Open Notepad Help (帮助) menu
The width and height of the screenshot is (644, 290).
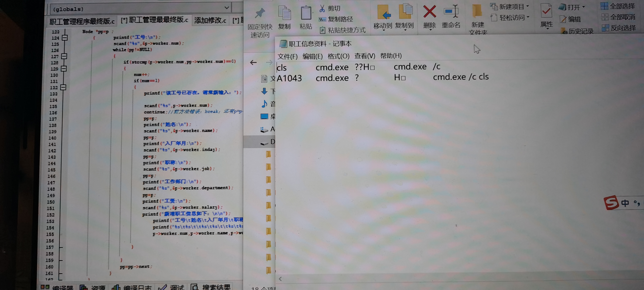(x=391, y=56)
